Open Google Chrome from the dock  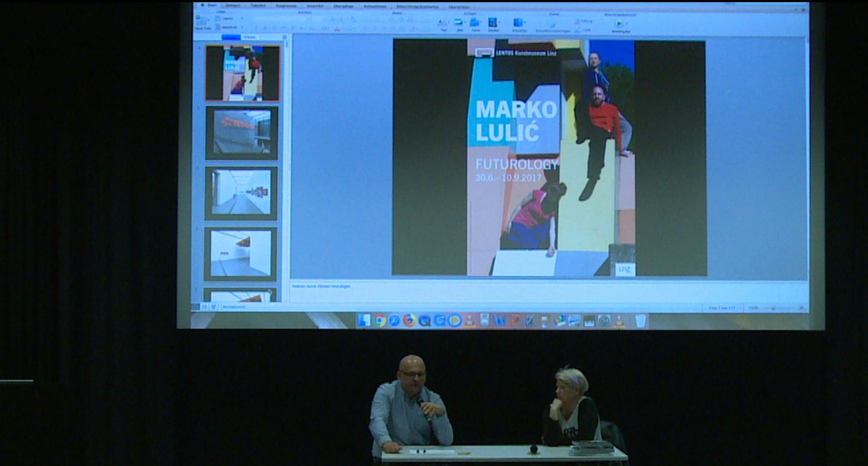pyautogui.click(x=380, y=321)
